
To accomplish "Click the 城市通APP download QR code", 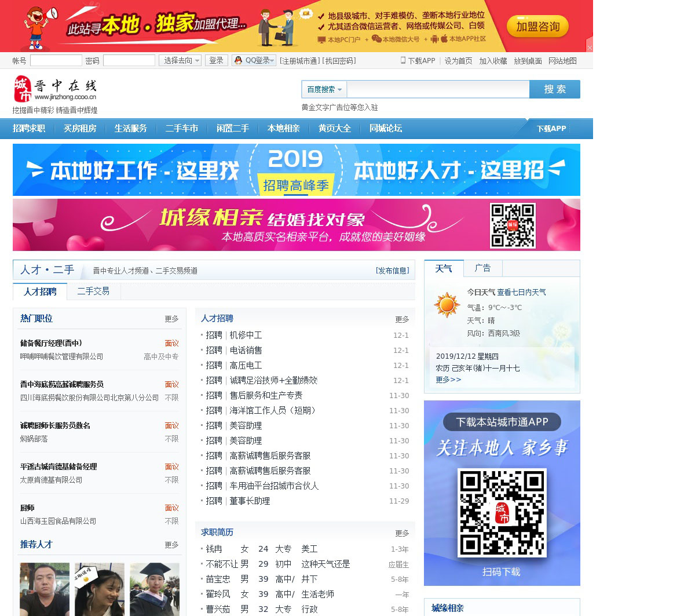I will 502,512.
